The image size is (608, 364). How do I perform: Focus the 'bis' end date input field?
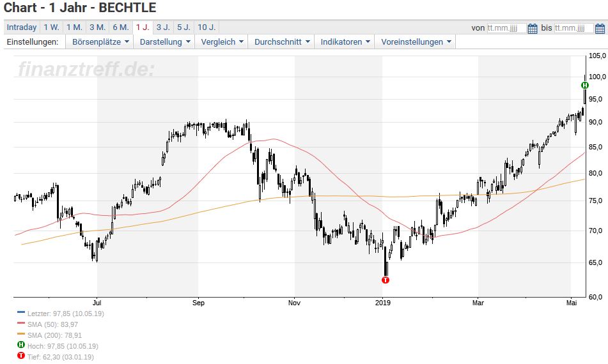pos(573,28)
